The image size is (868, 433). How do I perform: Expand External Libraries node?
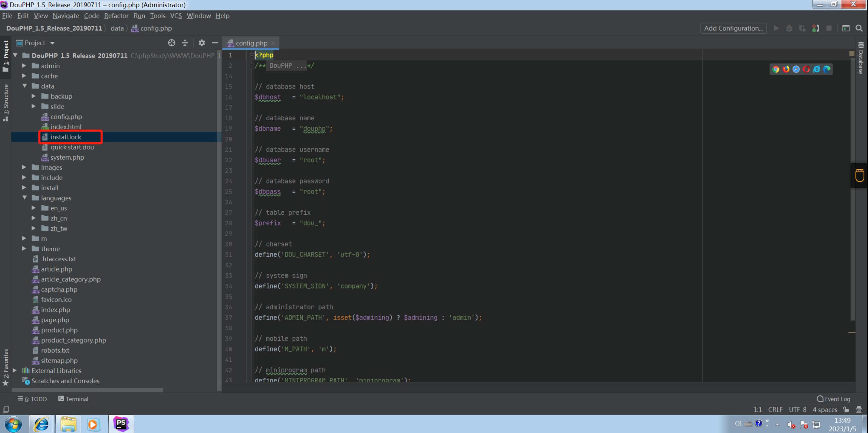pos(15,370)
